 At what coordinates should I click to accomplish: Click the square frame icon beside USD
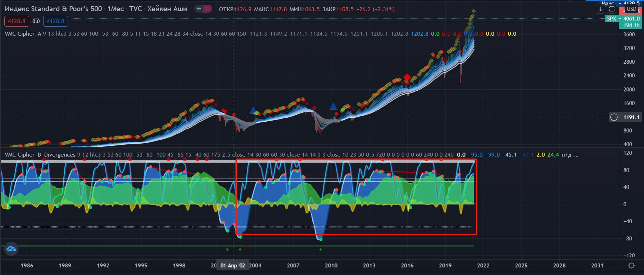(x=612, y=9)
